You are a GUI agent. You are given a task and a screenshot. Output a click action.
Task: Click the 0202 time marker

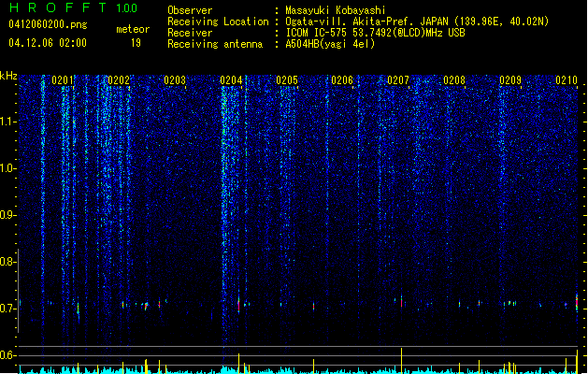pyautogui.click(x=119, y=80)
